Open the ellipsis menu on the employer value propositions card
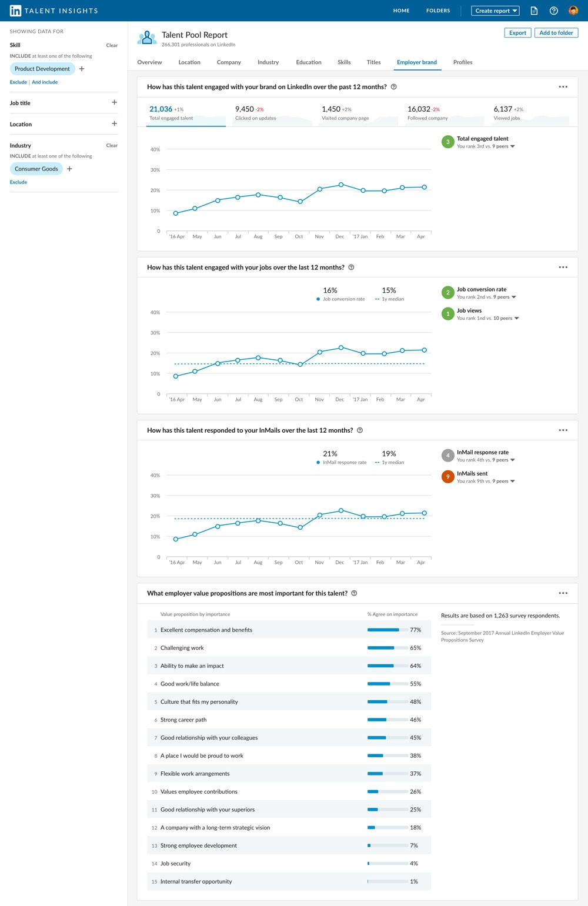Viewport: 588px width, 906px height. tap(563, 593)
